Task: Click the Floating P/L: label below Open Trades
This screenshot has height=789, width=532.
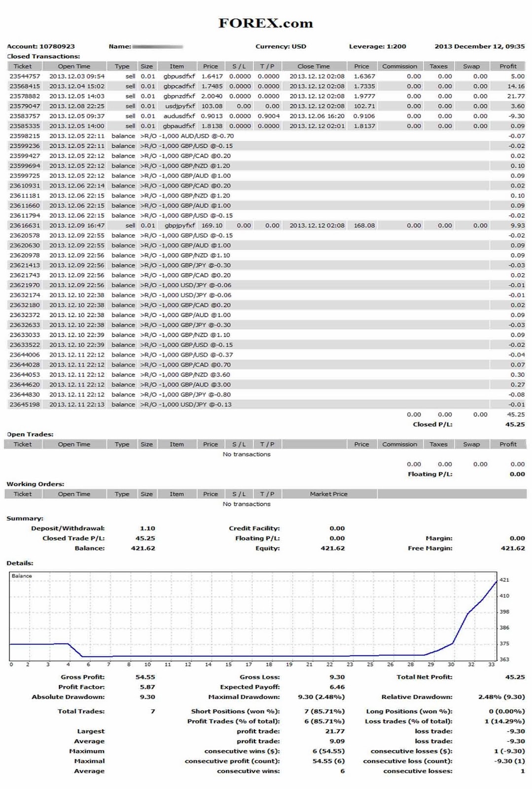Action: tap(430, 474)
